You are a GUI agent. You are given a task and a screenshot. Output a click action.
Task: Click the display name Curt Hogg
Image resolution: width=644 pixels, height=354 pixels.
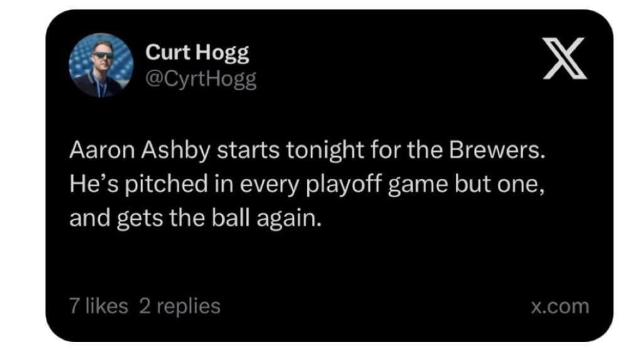click(197, 53)
